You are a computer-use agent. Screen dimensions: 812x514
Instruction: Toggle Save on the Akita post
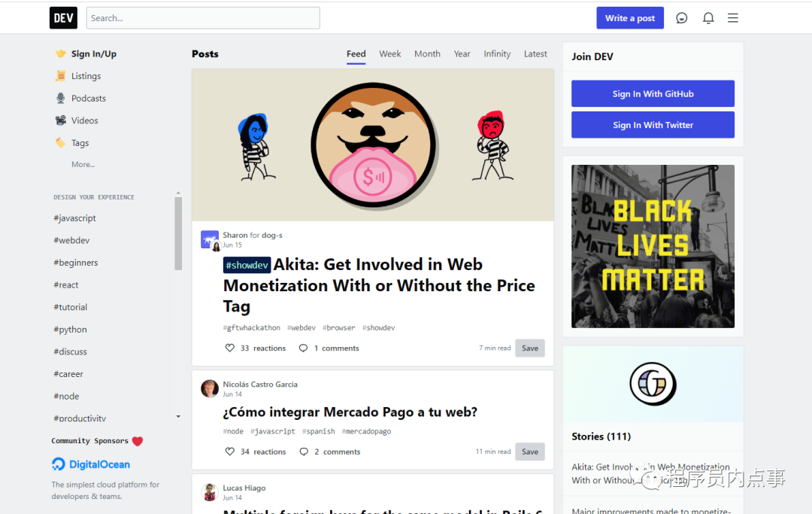(x=530, y=348)
